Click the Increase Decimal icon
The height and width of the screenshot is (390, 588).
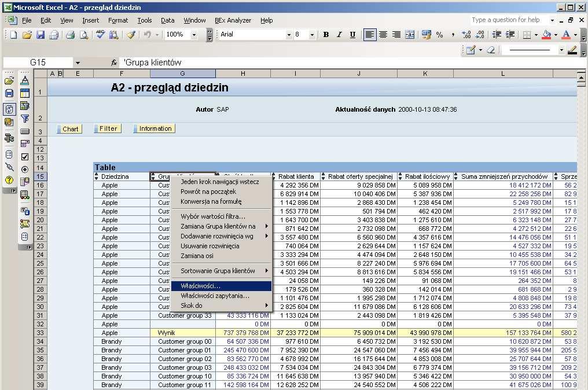pyautogui.click(x=466, y=35)
